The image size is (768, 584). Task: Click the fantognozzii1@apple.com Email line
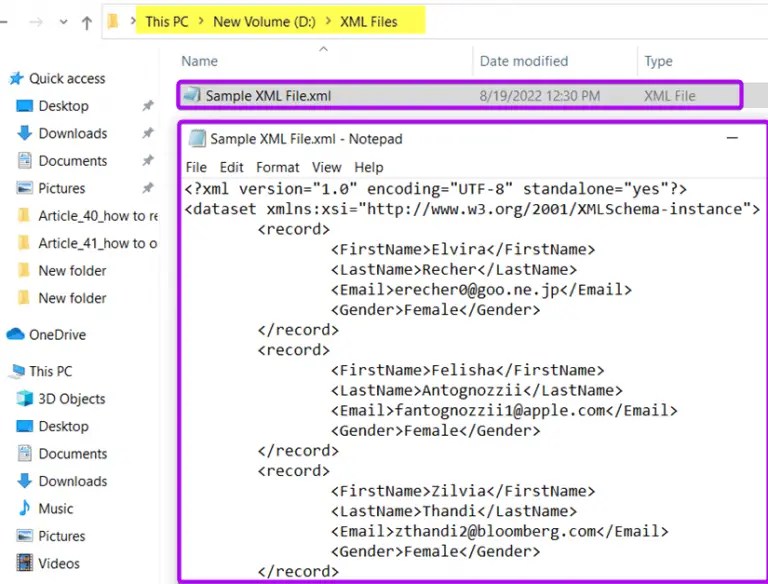504,411
